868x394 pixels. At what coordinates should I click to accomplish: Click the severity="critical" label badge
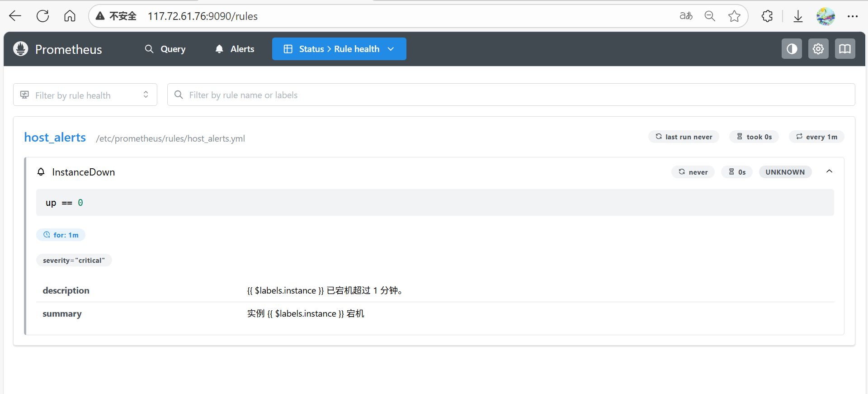(x=74, y=260)
